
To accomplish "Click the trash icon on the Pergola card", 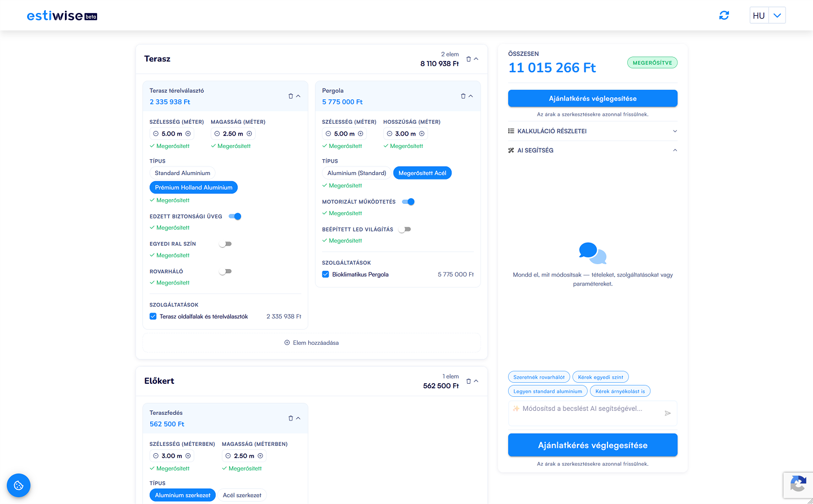I will pyautogui.click(x=462, y=95).
